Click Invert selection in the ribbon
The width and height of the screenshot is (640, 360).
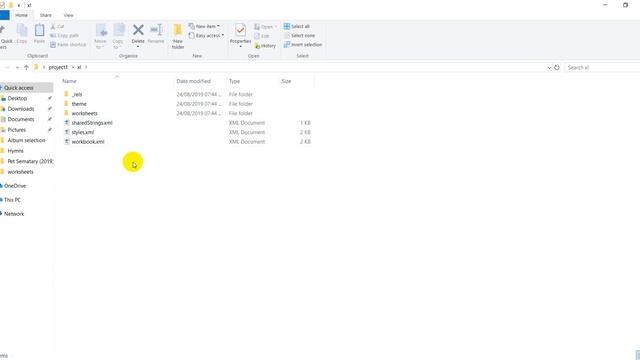point(303,44)
